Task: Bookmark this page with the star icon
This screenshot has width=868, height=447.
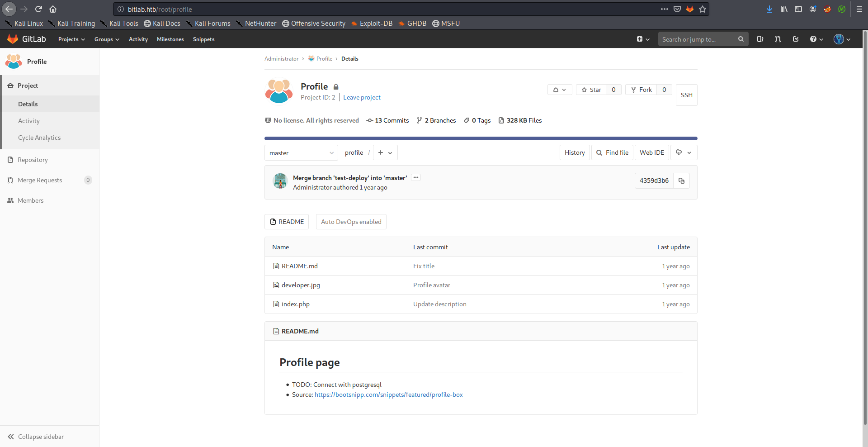Action: 703,9
